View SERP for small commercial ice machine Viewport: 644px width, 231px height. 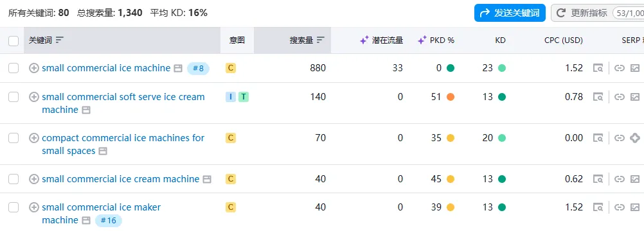[x=598, y=68]
